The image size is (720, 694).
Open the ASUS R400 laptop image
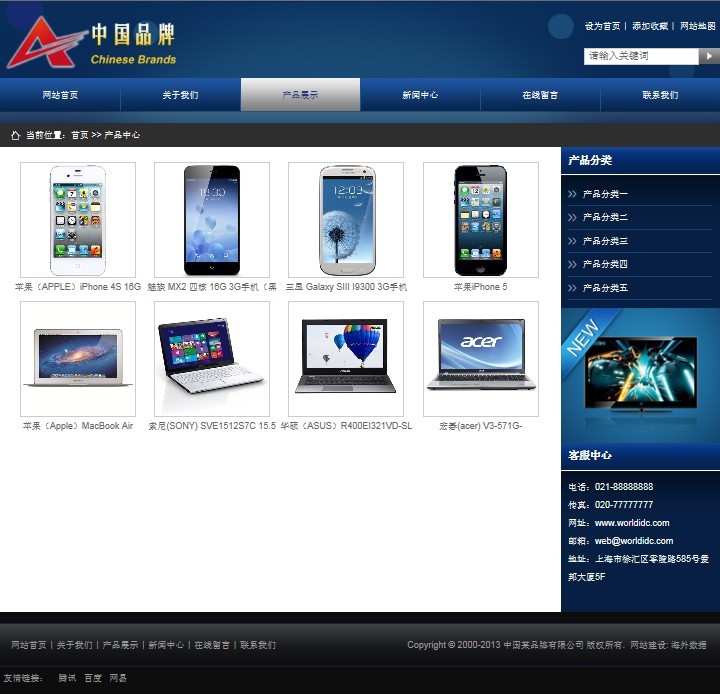[346, 359]
